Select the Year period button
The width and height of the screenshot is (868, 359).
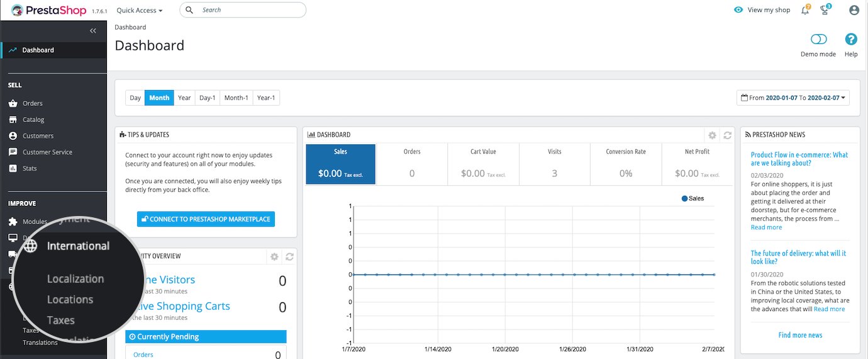pyautogui.click(x=184, y=98)
